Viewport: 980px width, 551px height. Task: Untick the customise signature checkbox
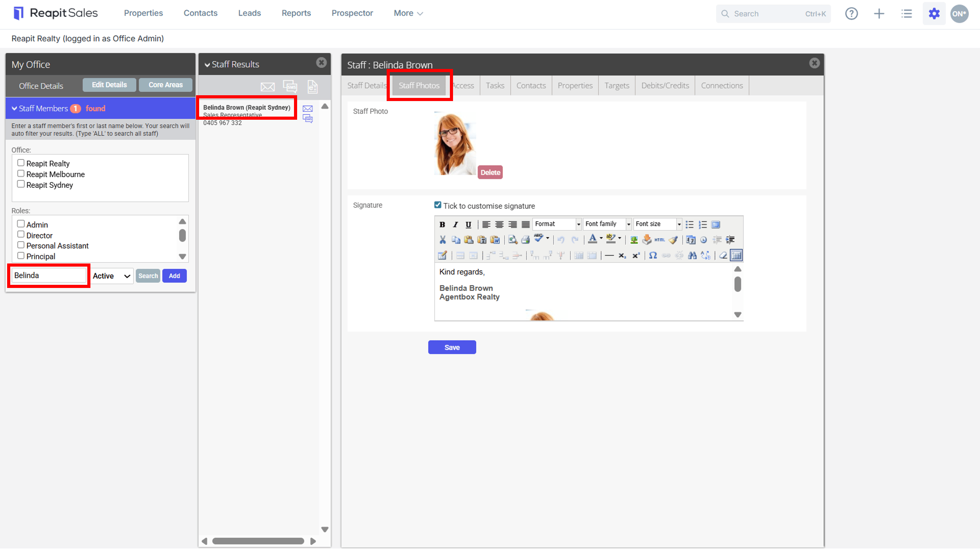tap(437, 205)
